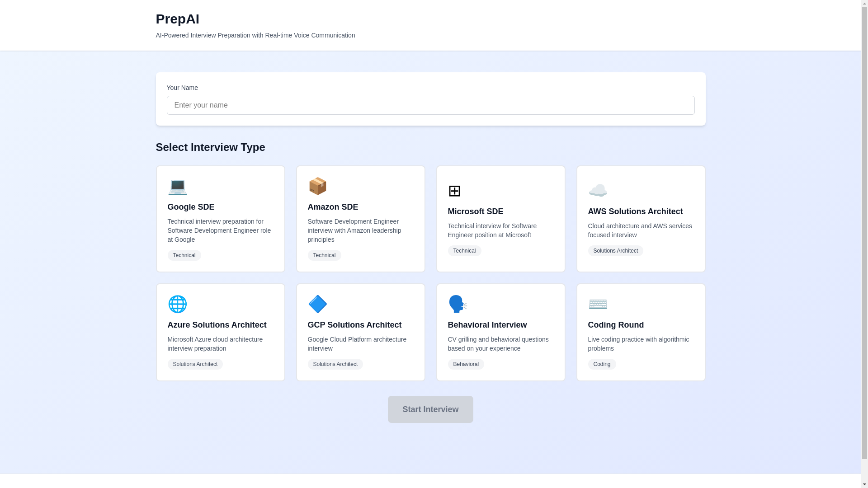Click the Start Interview button
868x488 pixels.
(x=430, y=409)
